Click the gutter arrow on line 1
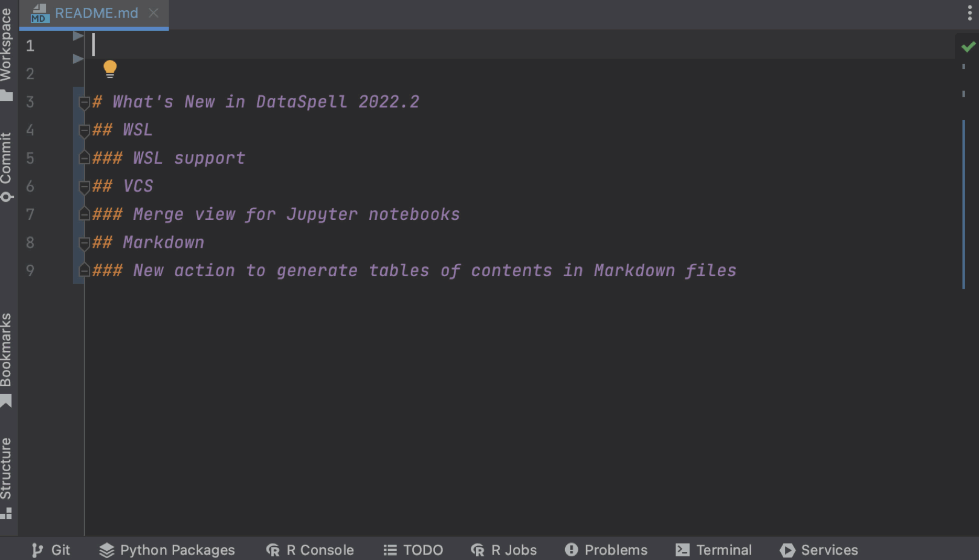The height and width of the screenshot is (560, 979). 78,36
